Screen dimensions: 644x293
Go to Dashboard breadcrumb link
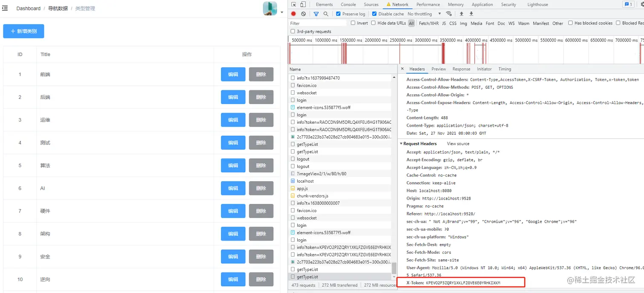(29, 9)
